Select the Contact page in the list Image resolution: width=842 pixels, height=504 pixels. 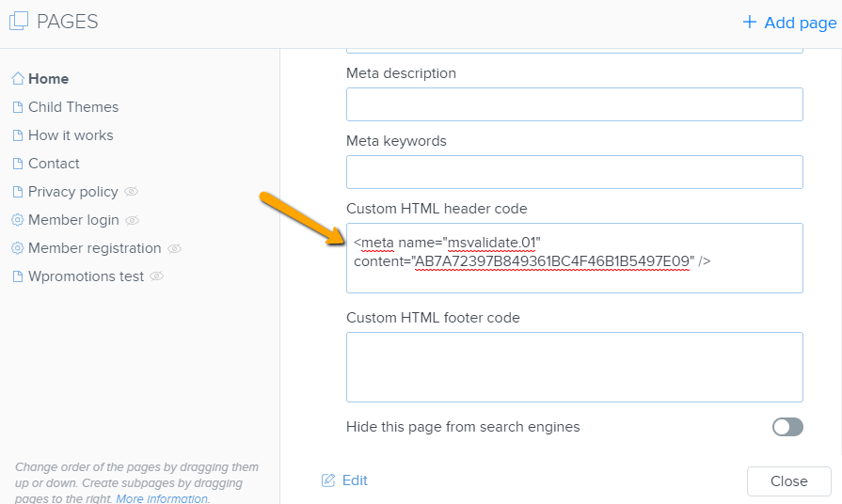pyautogui.click(x=54, y=164)
